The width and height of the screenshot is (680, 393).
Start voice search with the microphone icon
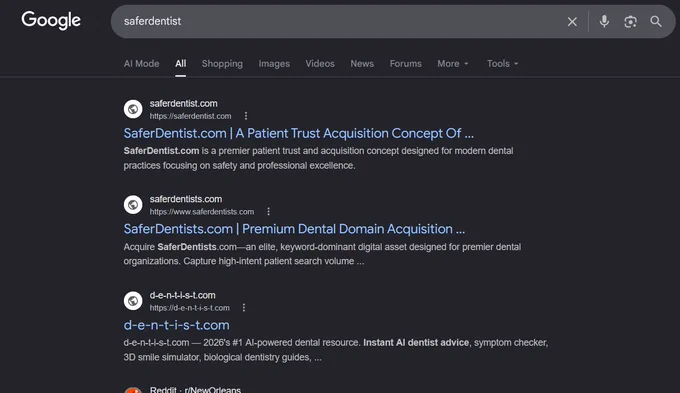(604, 21)
